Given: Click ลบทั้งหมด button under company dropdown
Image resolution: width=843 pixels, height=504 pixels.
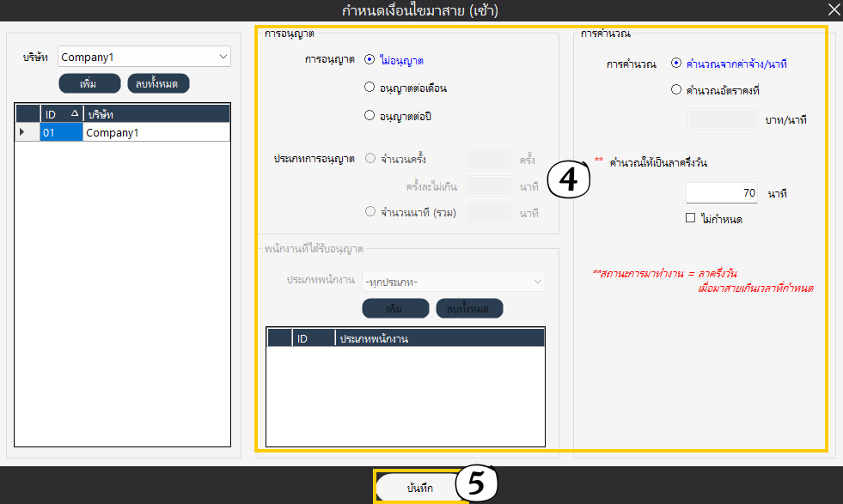Looking at the screenshot, I should tap(158, 83).
